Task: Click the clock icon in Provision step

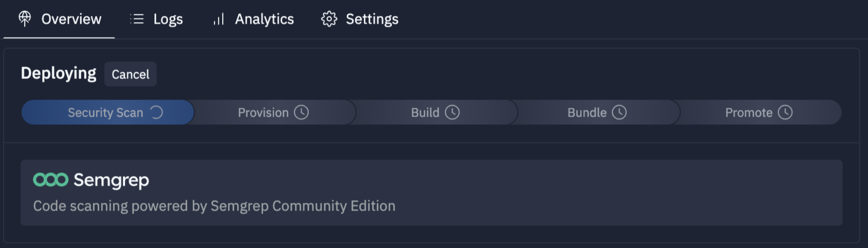Action: (301, 112)
